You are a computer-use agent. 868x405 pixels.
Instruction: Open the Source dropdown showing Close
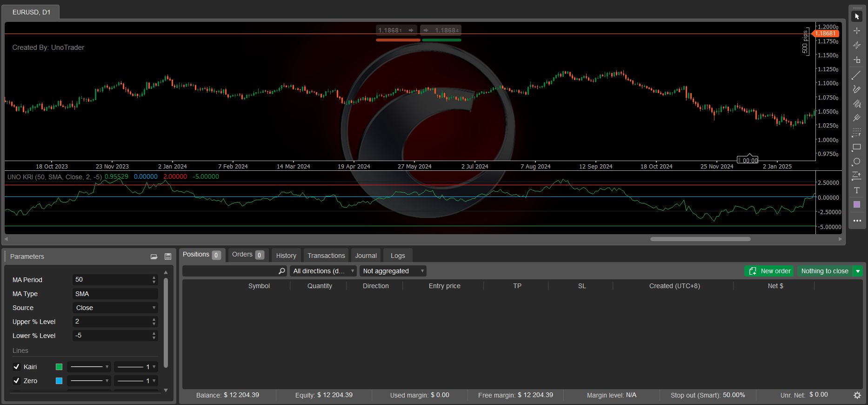pos(115,308)
